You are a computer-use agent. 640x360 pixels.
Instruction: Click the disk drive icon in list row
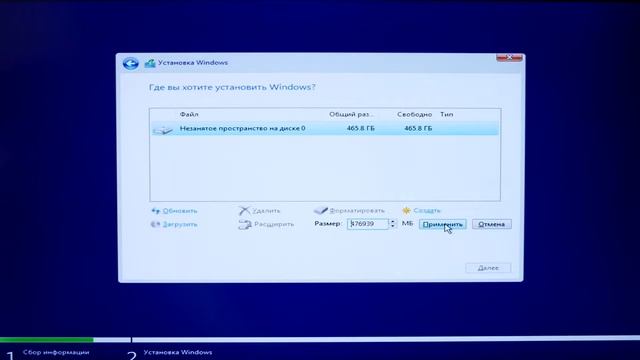(x=163, y=130)
